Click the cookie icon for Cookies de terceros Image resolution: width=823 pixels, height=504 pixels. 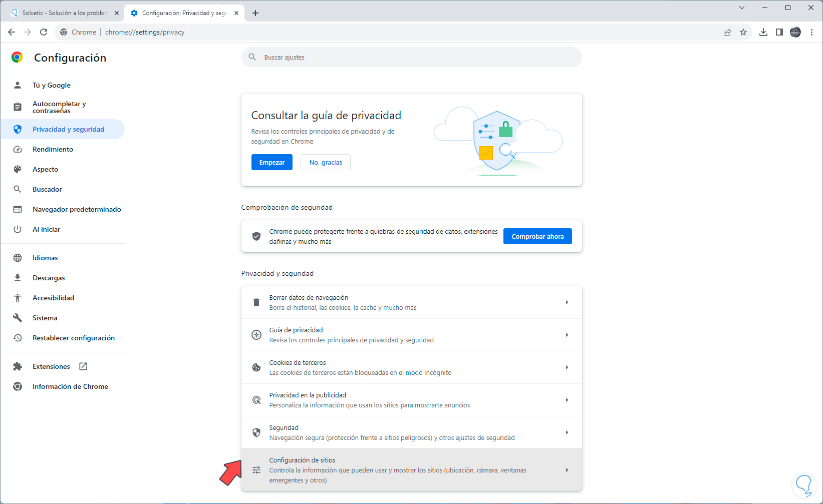tap(256, 367)
